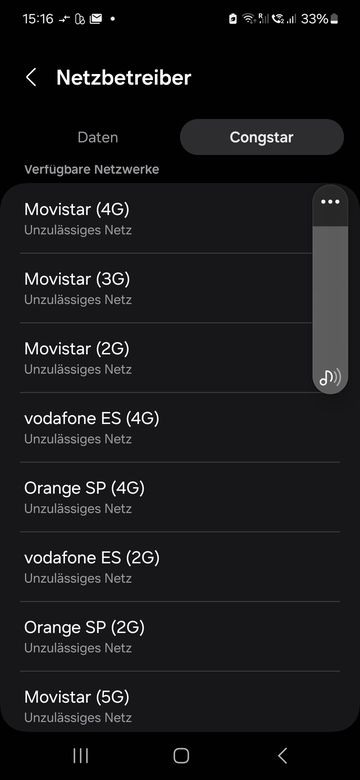Go back using the header arrow
Viewport: 360px width, 780px height.
tap(31, 78)
